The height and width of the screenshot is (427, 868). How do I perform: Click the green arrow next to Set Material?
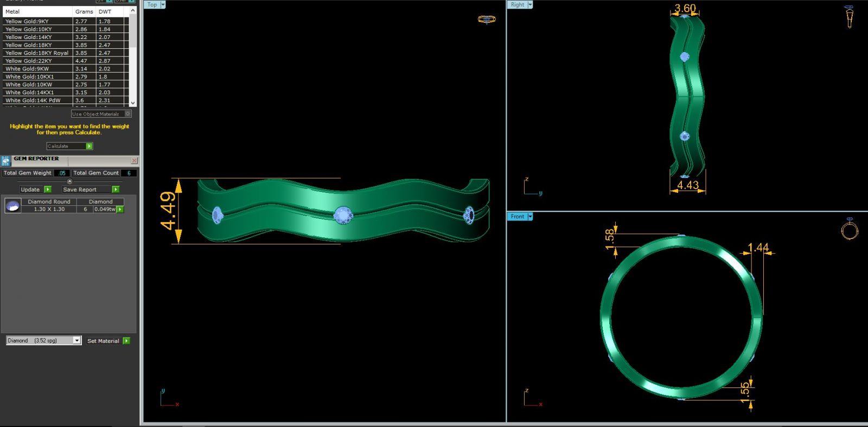tap(126, 341)
